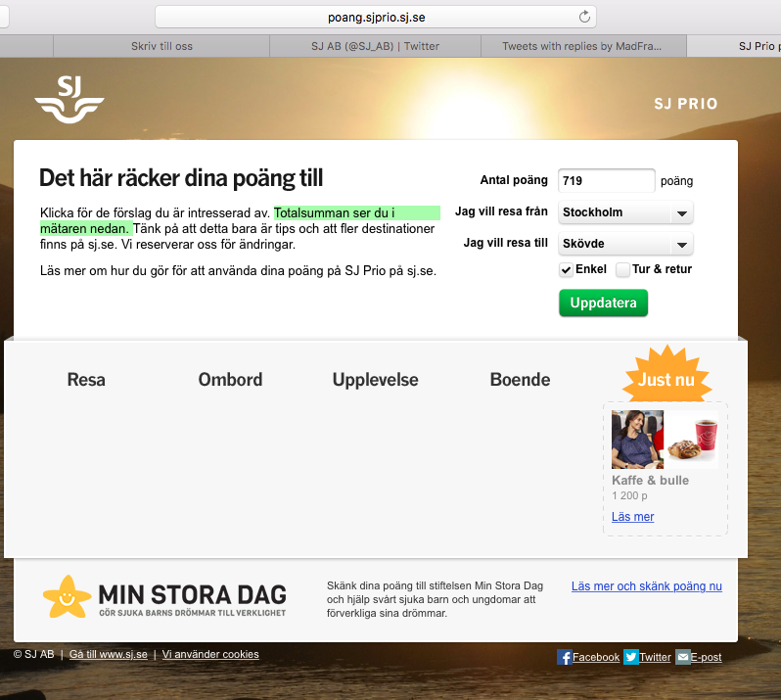Open the Jag vill resa till dropdown (Skövde)
The width and height of the screenshot is (781, 700).
click(x=625, y=244)
